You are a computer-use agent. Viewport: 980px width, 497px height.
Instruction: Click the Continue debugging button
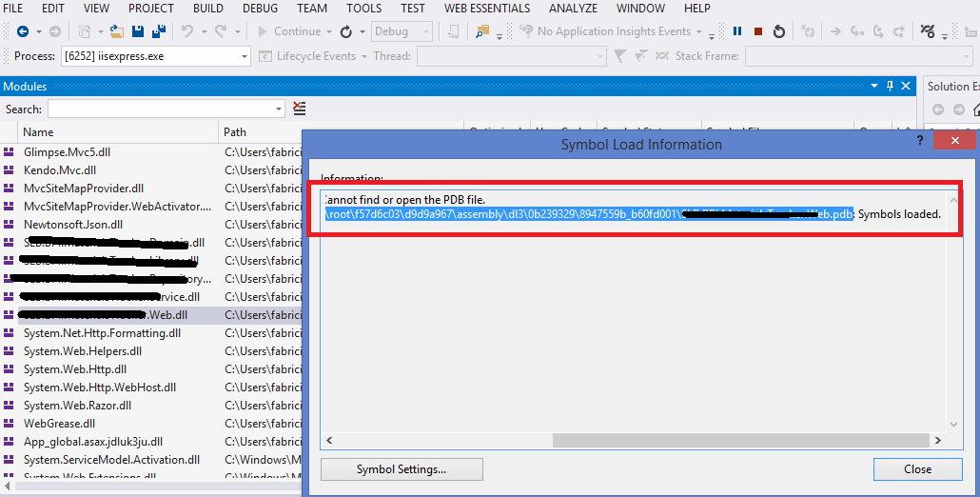point(289,31)
